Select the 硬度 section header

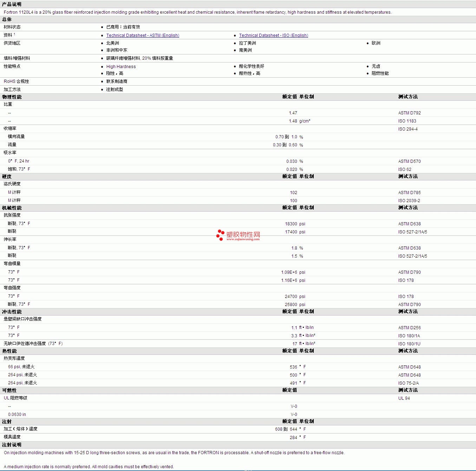7,177
